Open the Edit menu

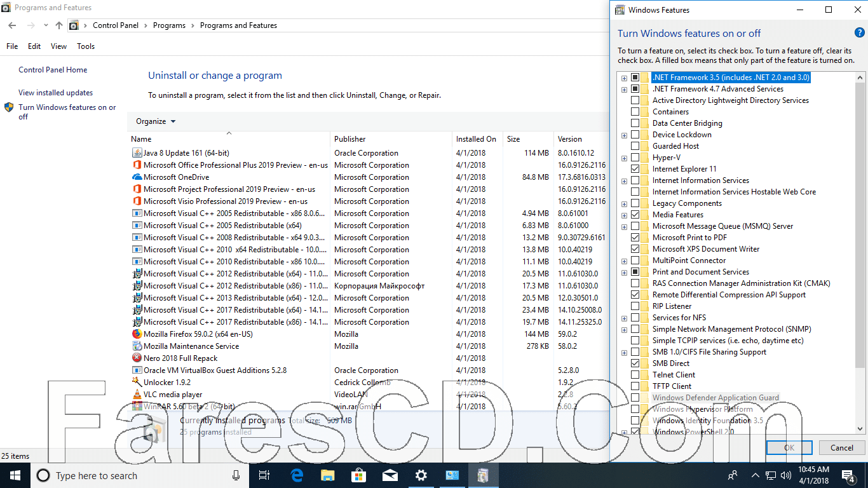pyautogui.click(x=34, y=46)
